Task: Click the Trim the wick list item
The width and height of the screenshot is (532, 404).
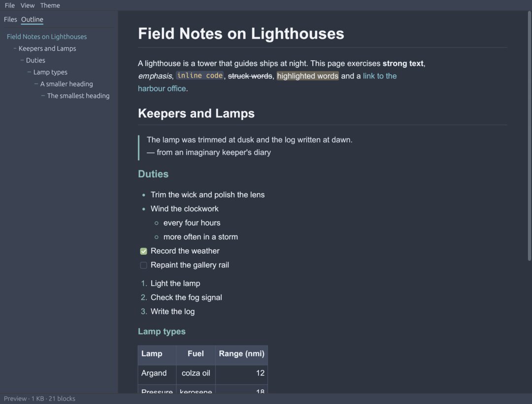Action: click(x=207, y=195)
